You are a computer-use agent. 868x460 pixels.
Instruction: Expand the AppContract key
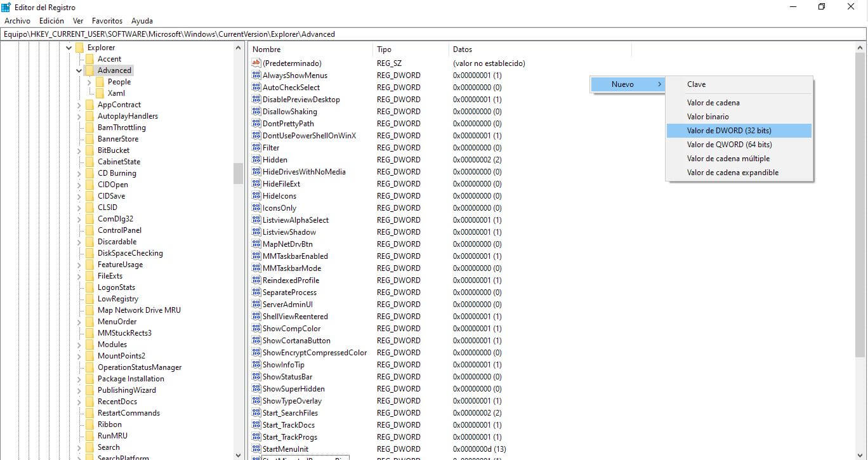coord(79,105)
